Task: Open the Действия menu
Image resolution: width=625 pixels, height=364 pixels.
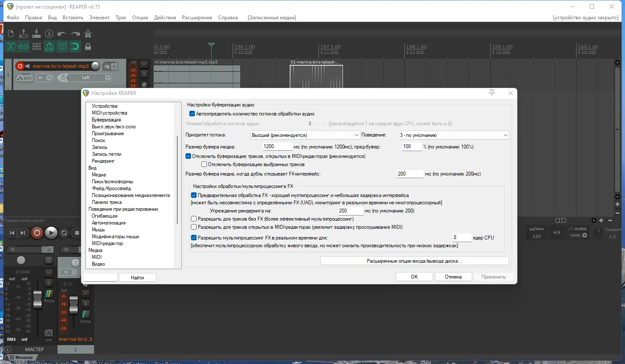Action: coord(165,18)
